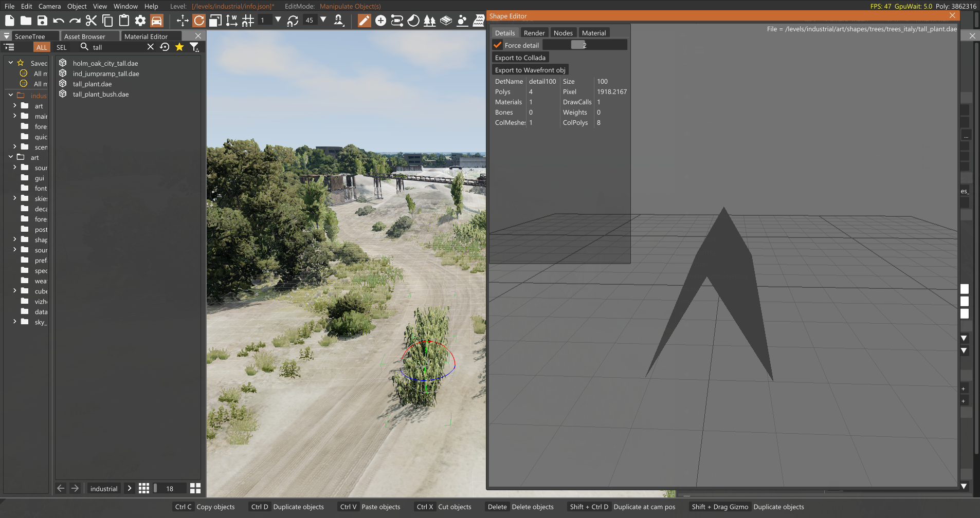Adjust the Force detail slider
This screenshot has width=980, height=518.
point(585,45)
